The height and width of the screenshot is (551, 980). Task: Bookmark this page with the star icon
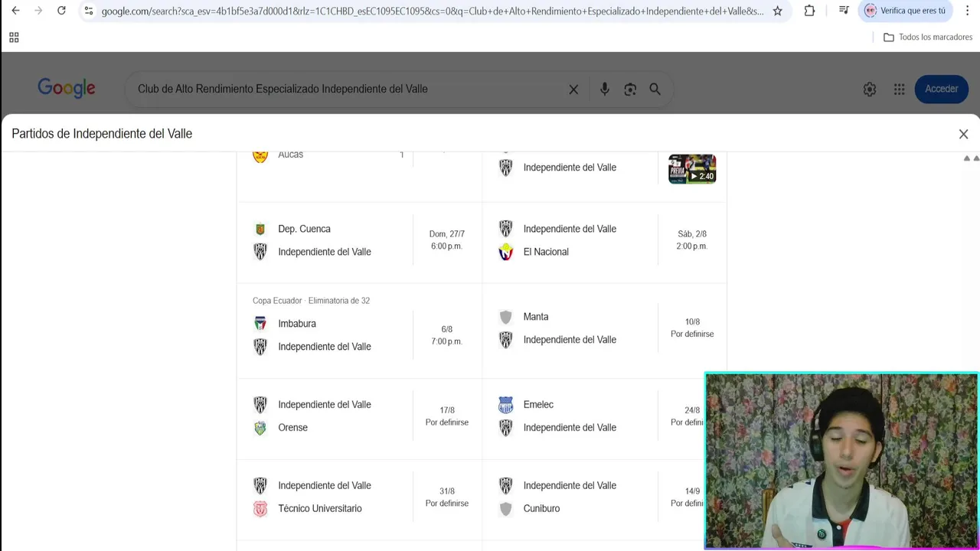click(x=777, y=11)
